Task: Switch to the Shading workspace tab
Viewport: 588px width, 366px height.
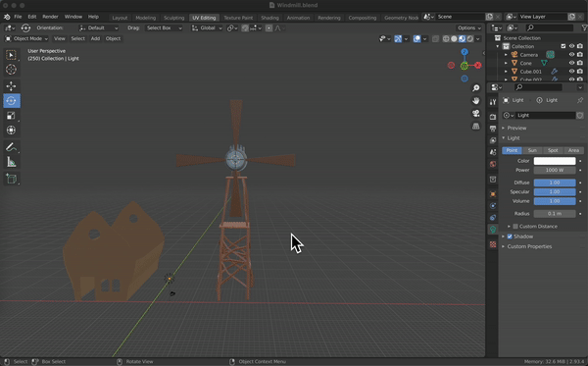Action: tap(270, 18)
